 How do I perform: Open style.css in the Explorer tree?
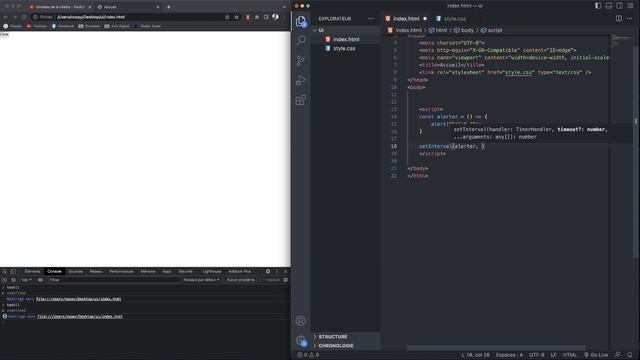pyautogui.click(x=344, y=48)
